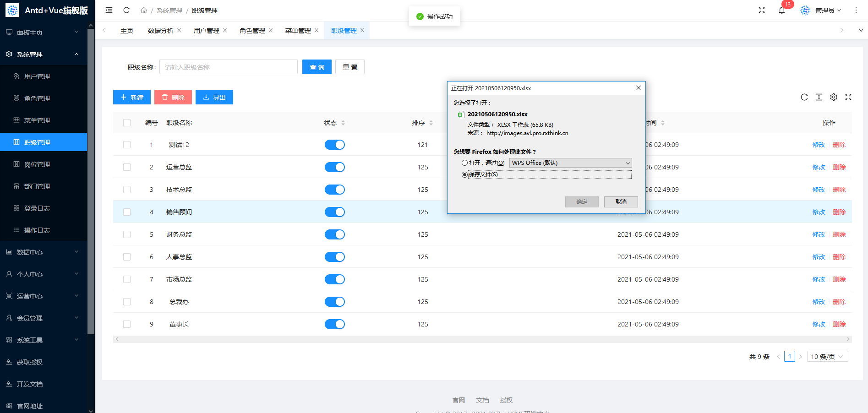Navigate home using the breadcrumb house icon
Viewport: 868px width, 413px height.
[x=143, y=10]
